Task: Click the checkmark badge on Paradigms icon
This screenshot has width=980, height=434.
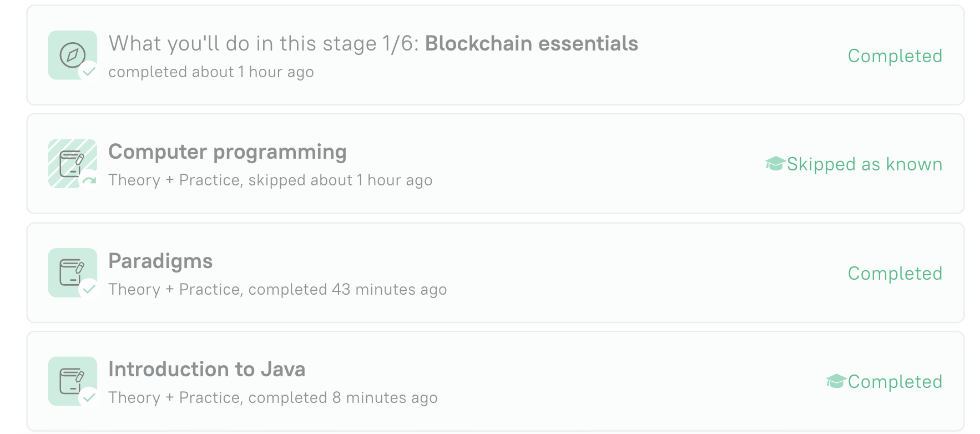Action: click(x=89, y=289)
